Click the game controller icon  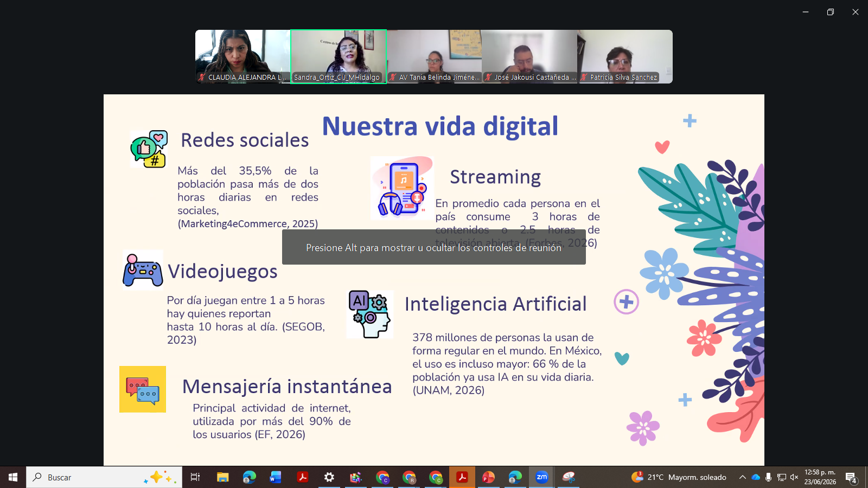pos(143,270)
